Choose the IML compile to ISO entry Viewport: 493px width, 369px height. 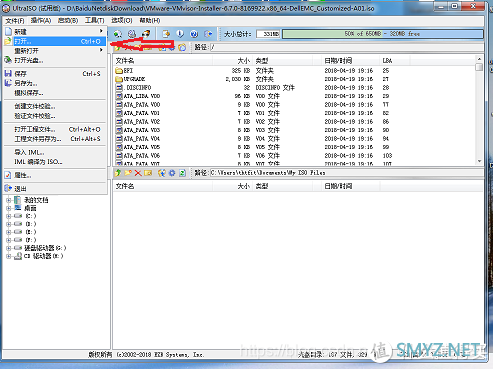click(x=55, y=162)
